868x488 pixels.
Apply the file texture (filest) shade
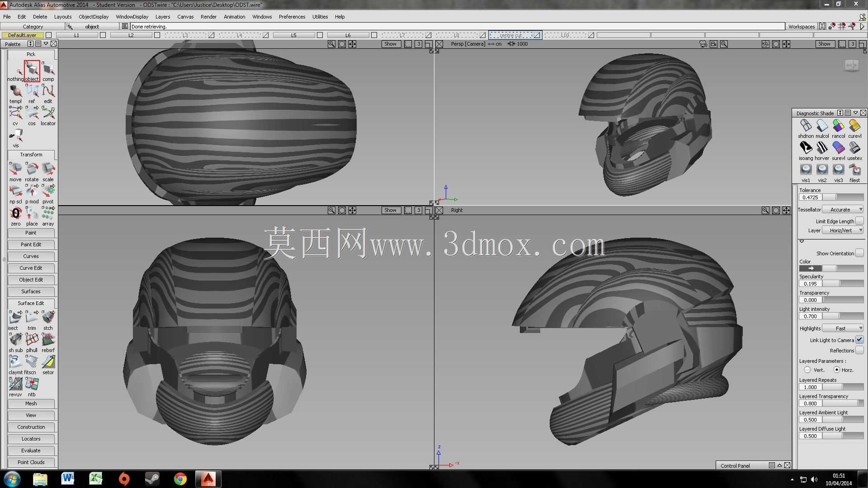pos(854,173)
